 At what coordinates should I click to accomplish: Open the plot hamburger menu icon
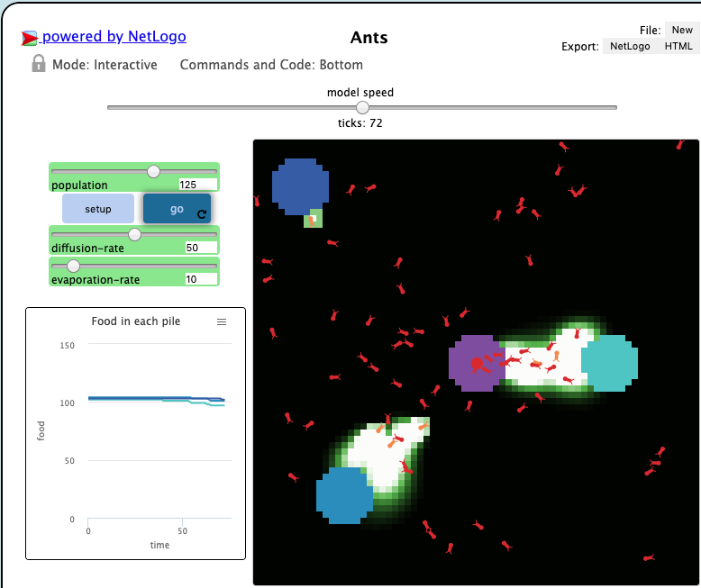[x=222, y=321]
